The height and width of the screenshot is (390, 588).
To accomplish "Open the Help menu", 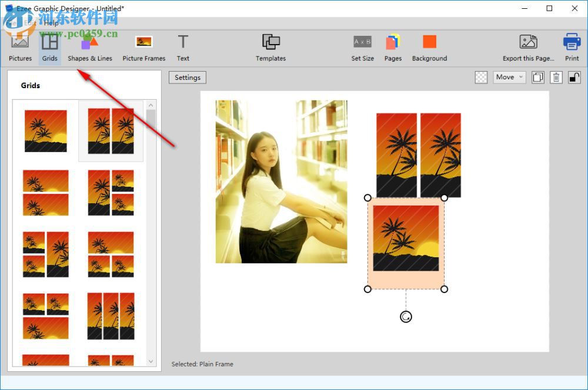I will (51, 24).
